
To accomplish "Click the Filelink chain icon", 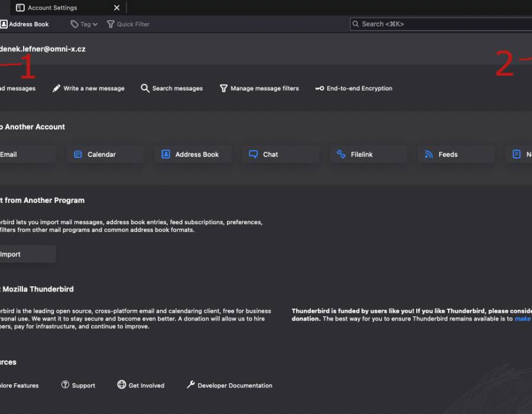I will 341,154.
